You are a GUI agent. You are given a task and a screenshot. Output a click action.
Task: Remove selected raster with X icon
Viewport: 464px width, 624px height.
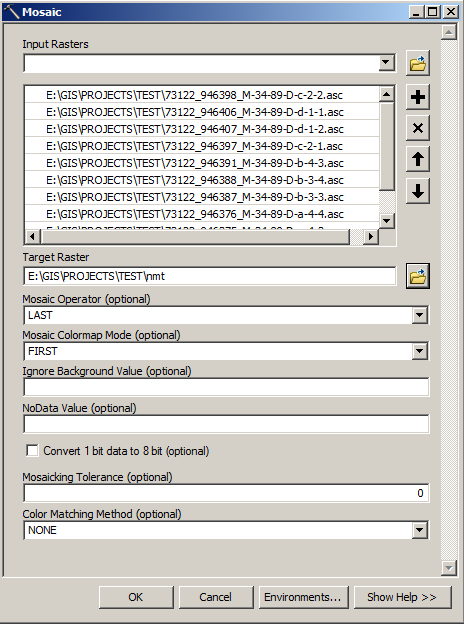tap(418, 128)
